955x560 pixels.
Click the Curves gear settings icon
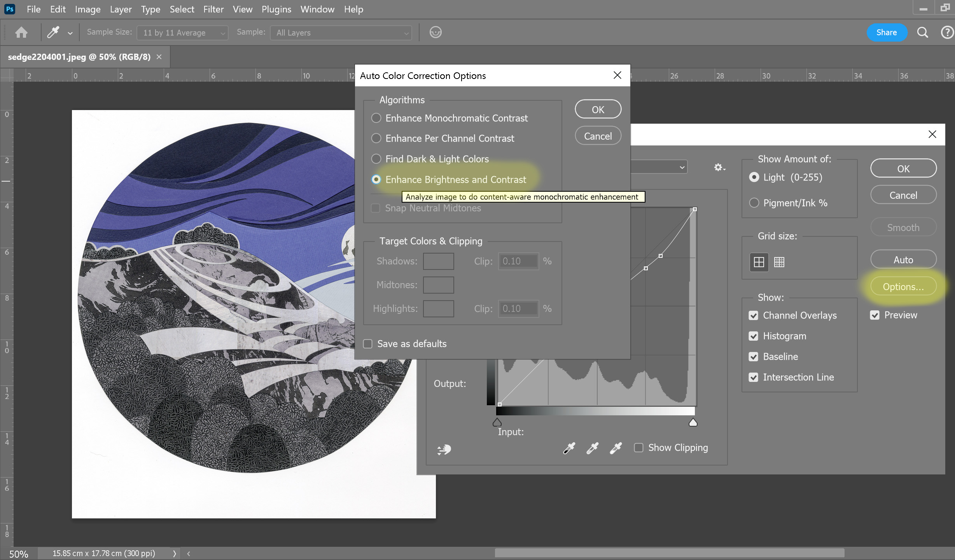pos(719,167)
